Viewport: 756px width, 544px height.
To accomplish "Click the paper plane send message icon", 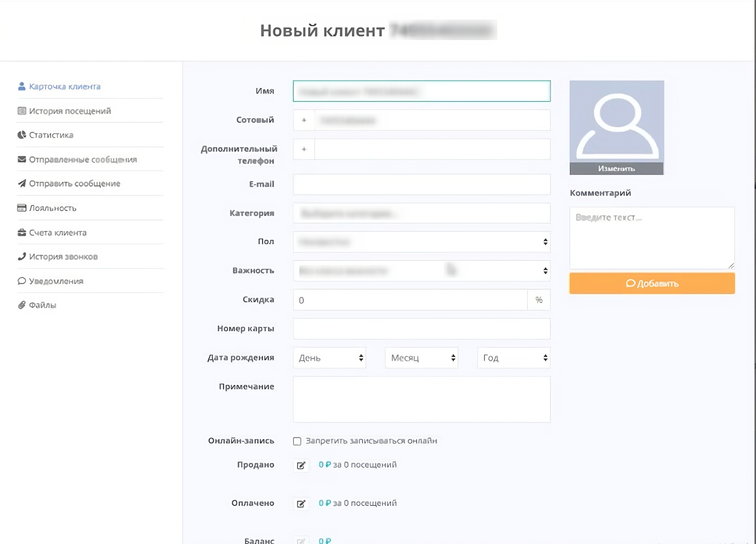I will [x=22, y=183].
